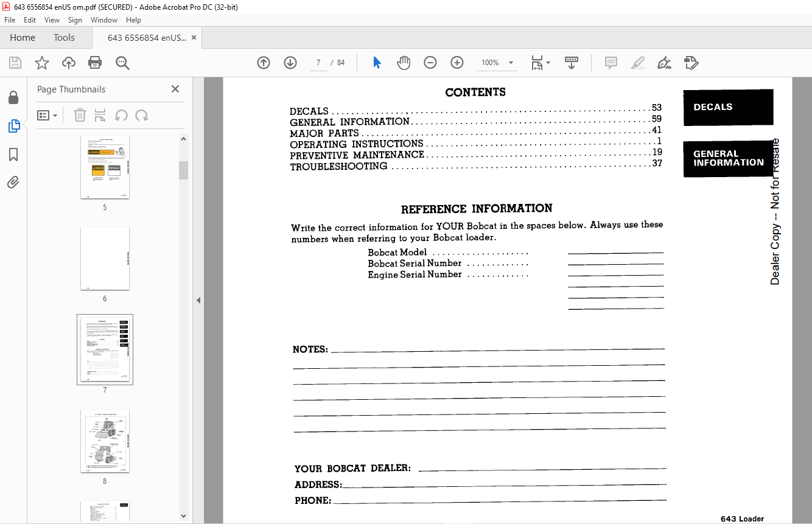Expand thumbnail options dropdown menu
This screenshot has height=524, width=812.
tap(47, 115)
